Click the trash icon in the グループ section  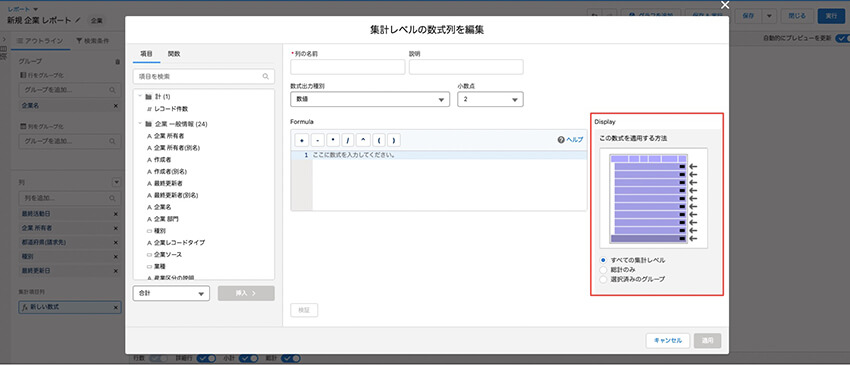[x=118, y=62]
